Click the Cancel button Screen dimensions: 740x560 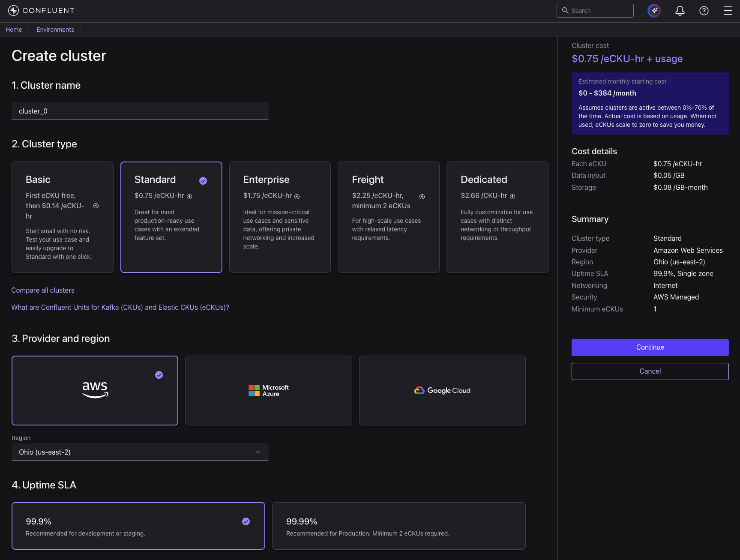tap(650, 371)
